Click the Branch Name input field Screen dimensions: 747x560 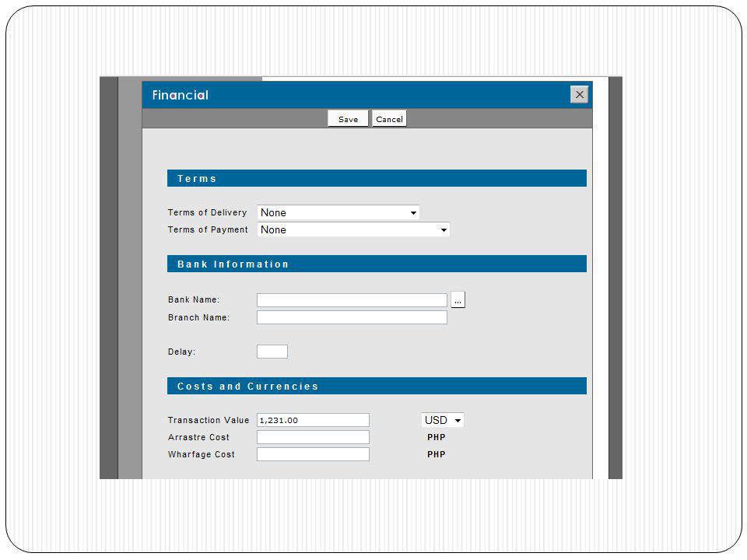[x=352, y=317]
